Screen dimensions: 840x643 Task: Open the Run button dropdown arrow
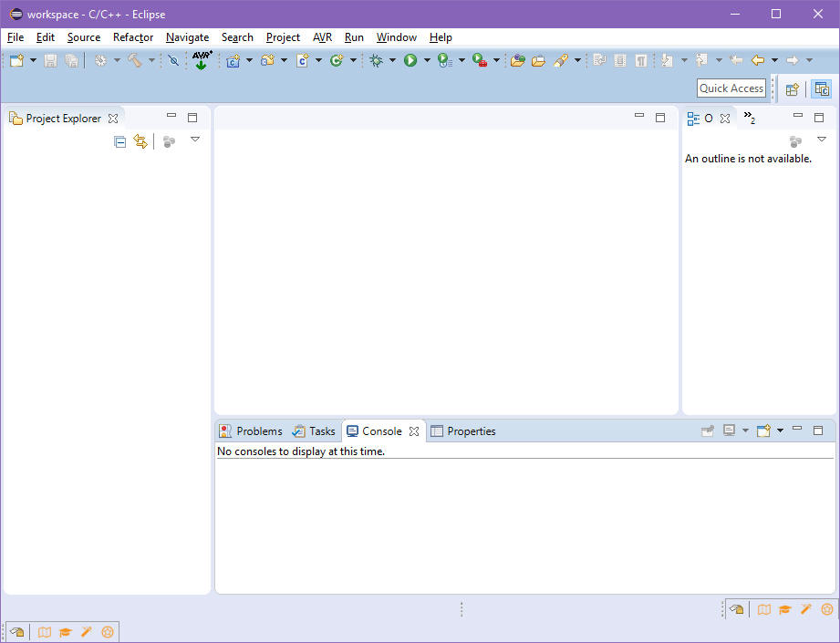tap(427, 60)
